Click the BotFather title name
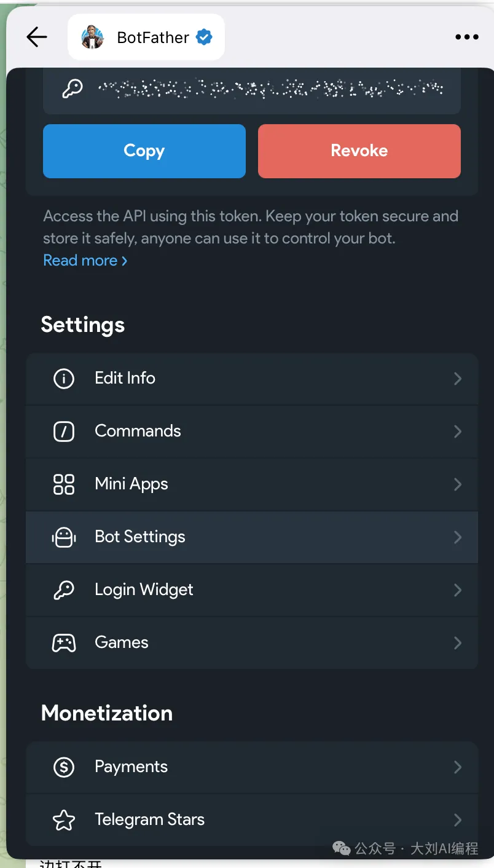Viewport: 494px width, 868px height. (153, 37)
